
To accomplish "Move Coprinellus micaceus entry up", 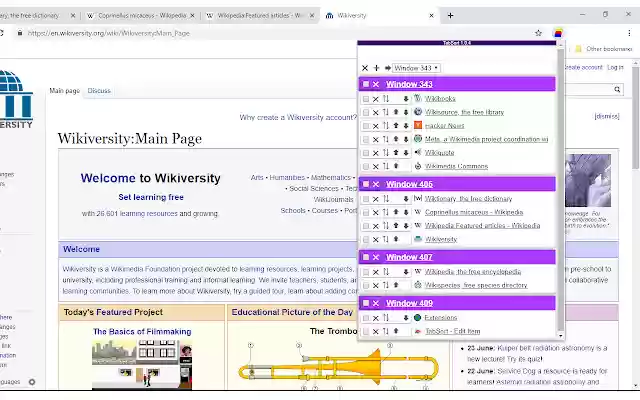I will pyautogui.click(x=396, y=212).
